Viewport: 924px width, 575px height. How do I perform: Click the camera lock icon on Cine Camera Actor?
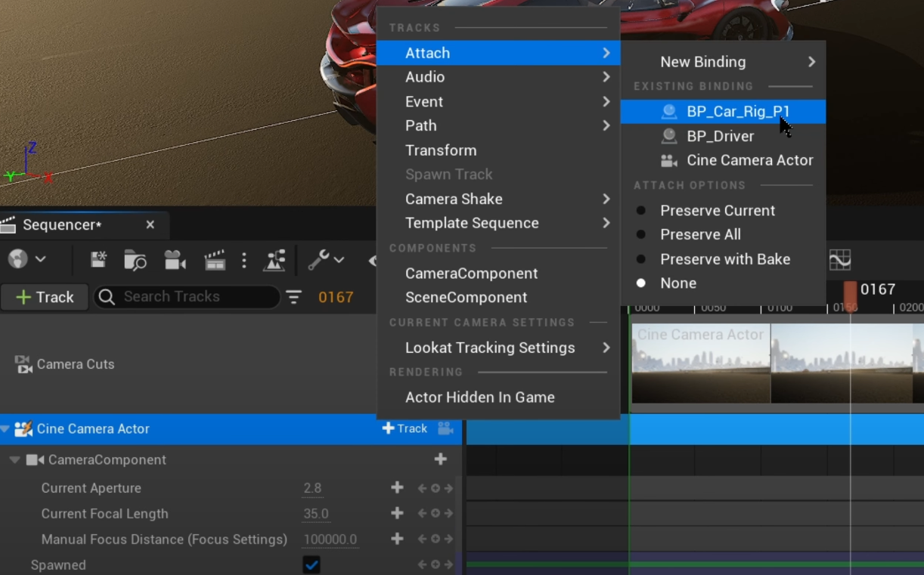pyautogui.click(x=445, y=428)
